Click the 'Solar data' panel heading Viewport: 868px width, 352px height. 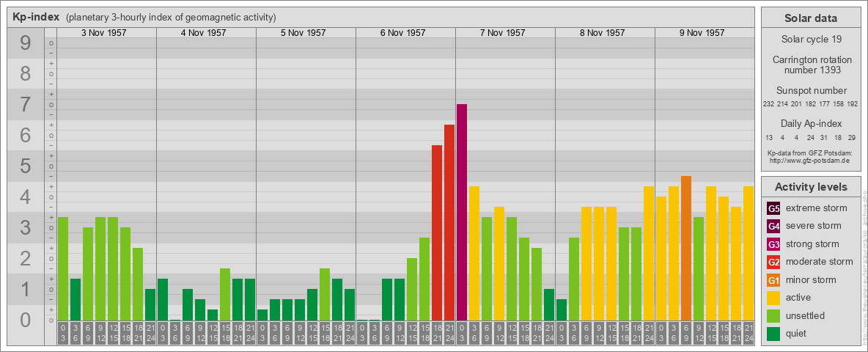(810, 18)
